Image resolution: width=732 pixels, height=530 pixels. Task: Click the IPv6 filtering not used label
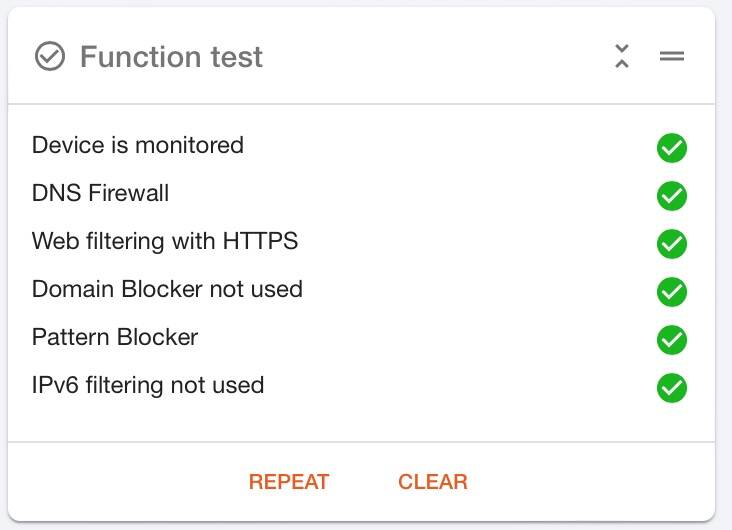148,385
